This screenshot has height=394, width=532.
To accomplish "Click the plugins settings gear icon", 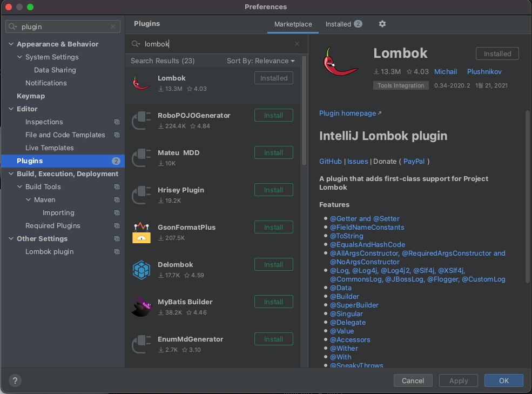I will click(x=382, y=24).
